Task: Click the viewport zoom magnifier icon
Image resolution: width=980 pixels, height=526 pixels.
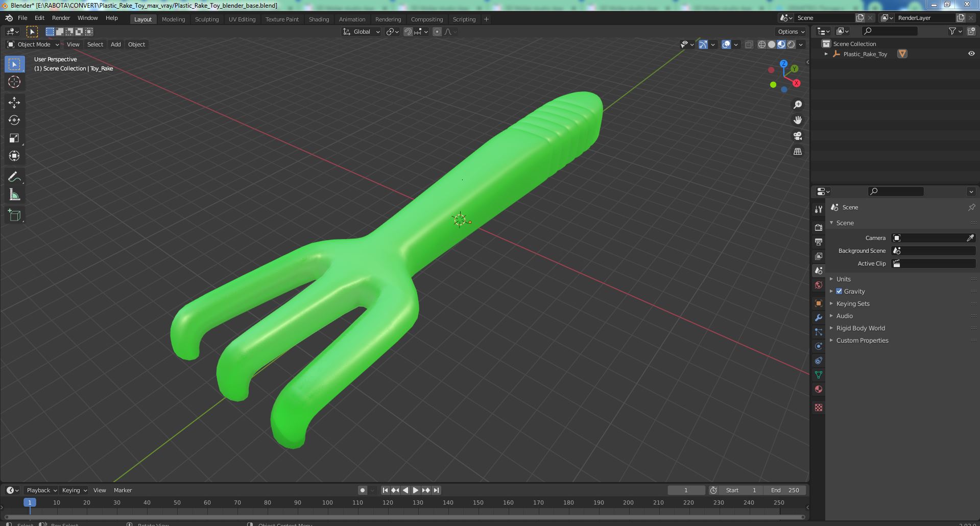Action: click(797, 105)
